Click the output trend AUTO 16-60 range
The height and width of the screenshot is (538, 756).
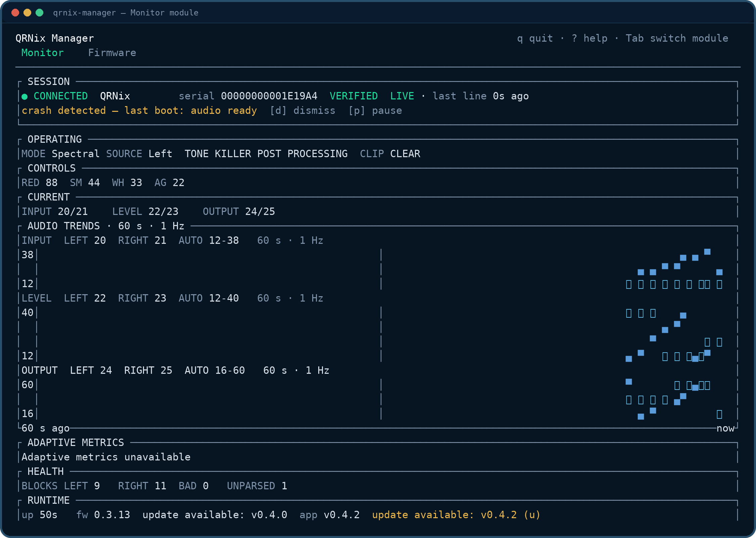point(215,370)
